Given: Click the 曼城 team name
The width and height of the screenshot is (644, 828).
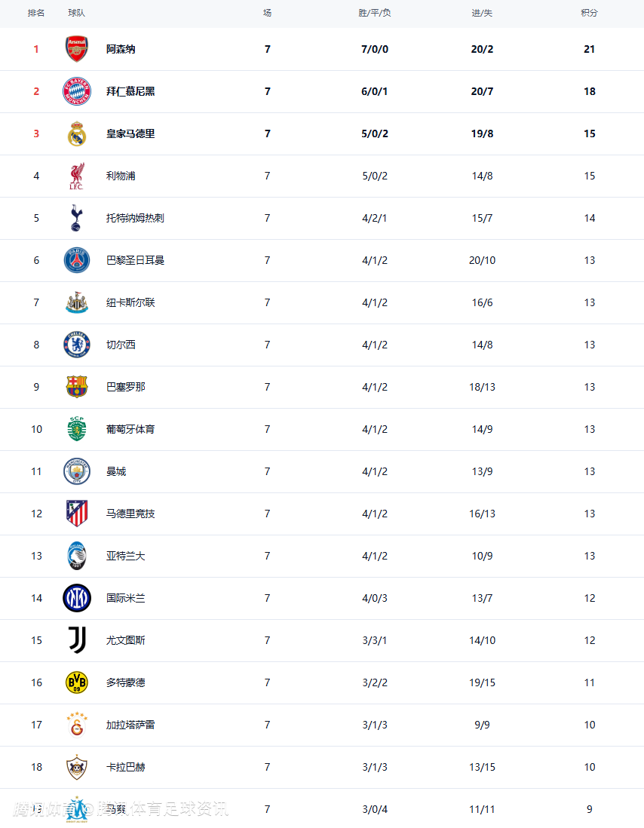Looking at the screenshot, I should tap(116, 471).
